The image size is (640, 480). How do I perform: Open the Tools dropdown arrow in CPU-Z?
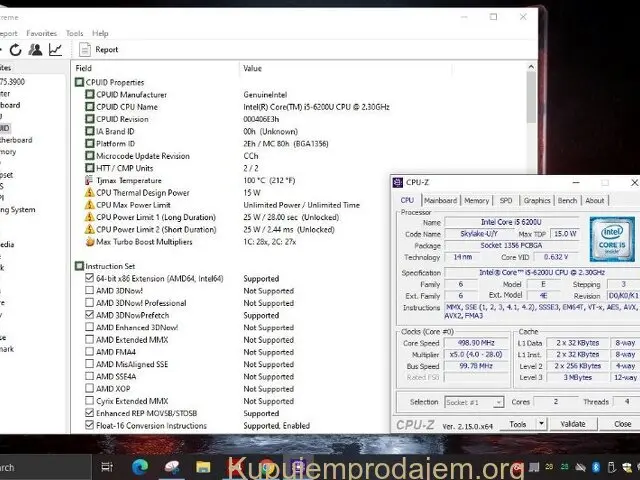click(x=541, y=424)
